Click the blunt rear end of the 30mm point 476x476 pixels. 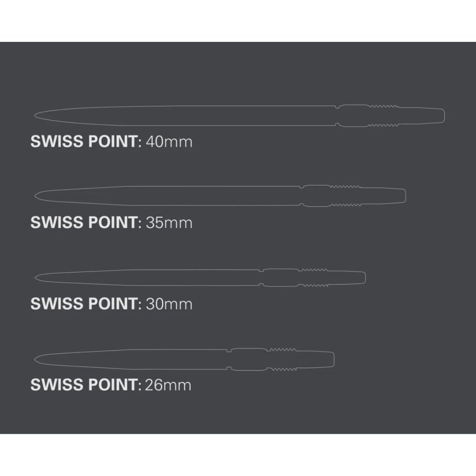click(363, 278)
